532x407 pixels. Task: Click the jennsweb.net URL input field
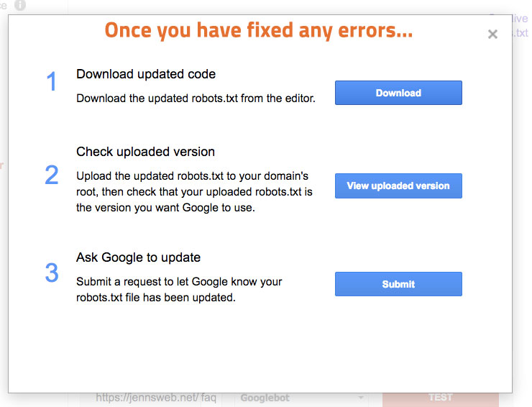click(x=151, y=398)
